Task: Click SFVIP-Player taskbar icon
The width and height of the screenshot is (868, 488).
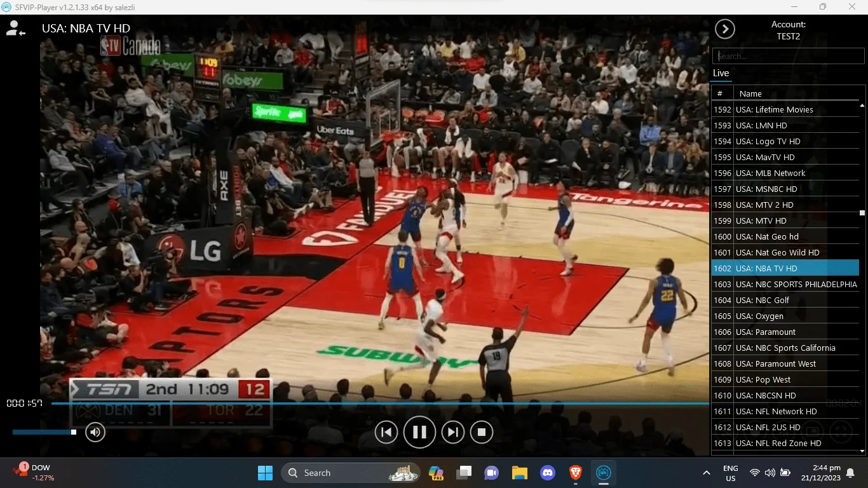Action: (x=604, y=473)
